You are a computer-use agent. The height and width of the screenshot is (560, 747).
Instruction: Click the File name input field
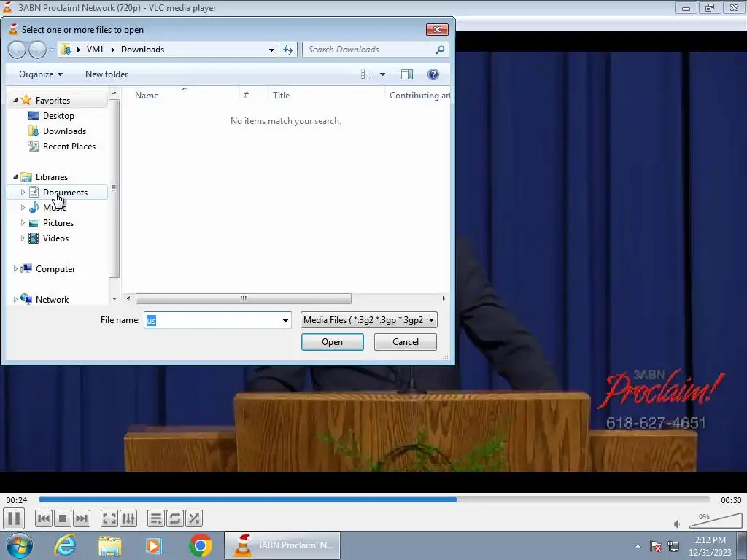[212, 320]
